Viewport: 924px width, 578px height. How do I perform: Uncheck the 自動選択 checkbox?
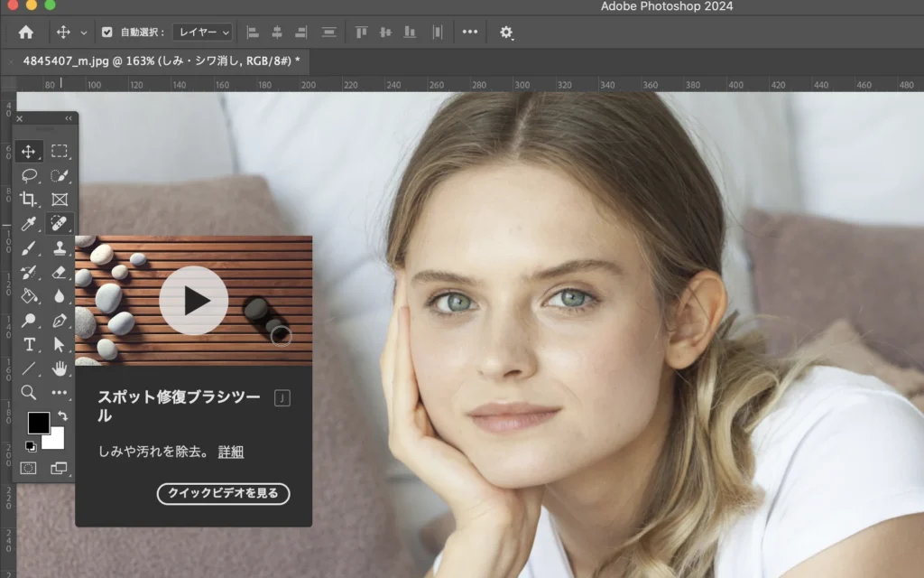tap(107, 33)
